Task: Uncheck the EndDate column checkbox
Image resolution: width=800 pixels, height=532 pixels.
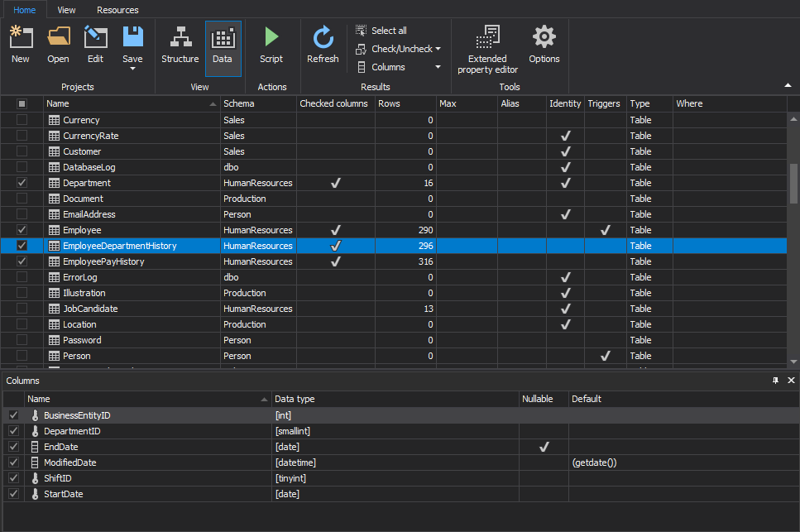Action: coord(13,447)
